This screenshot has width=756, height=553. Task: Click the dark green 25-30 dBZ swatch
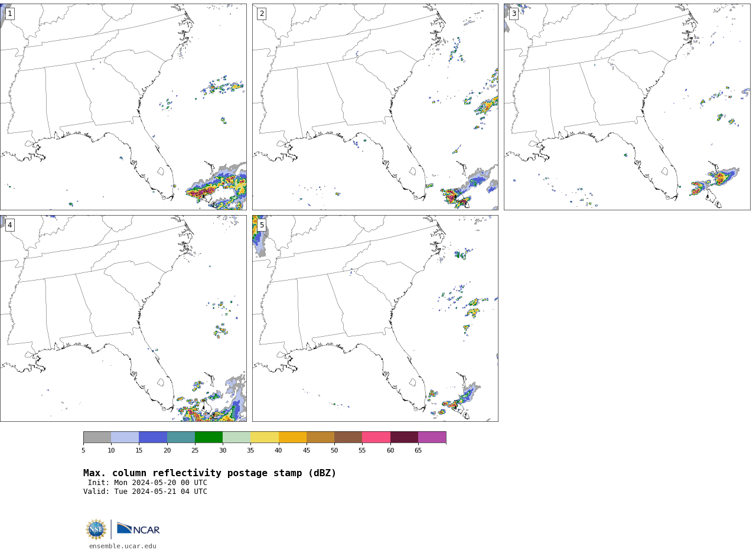point(208,437)
